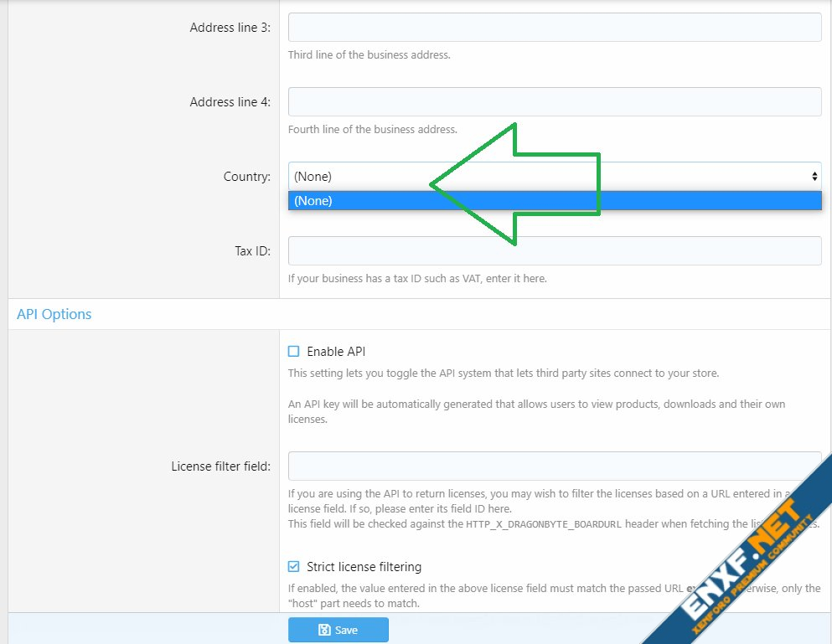The height and width of the screenshot is (644, 832).
Task: Select the highlighted (None) option in list
Action: (x=553, y=201)
